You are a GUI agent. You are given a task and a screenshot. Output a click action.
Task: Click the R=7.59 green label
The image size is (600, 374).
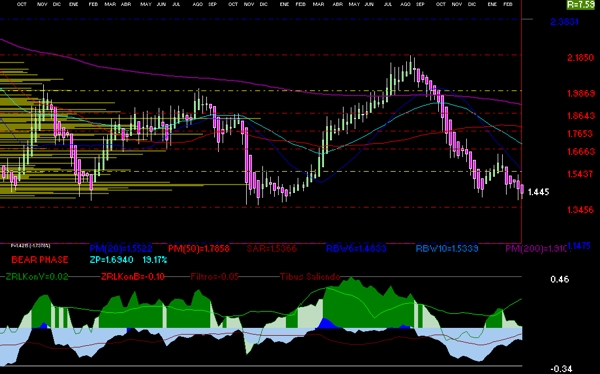pos(581,5)
